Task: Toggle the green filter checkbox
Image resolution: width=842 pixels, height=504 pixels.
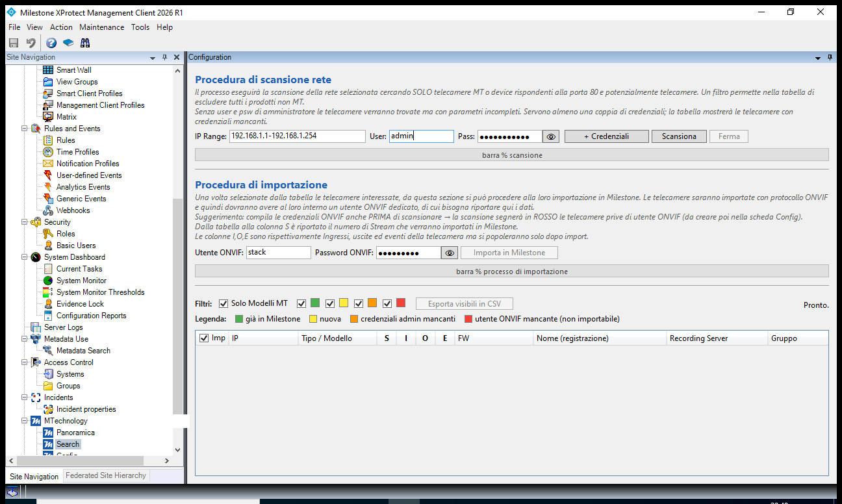Action: pos(301,303)
